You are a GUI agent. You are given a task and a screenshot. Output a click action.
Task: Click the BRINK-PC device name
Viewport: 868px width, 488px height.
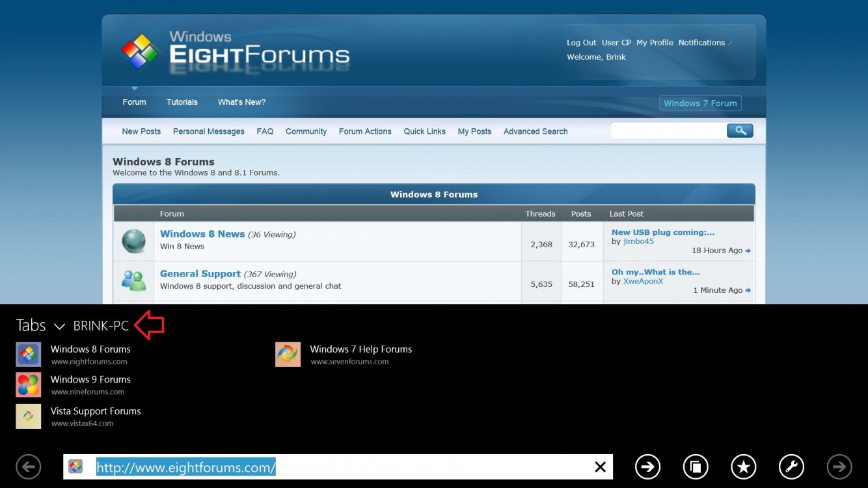coord(101,325)
